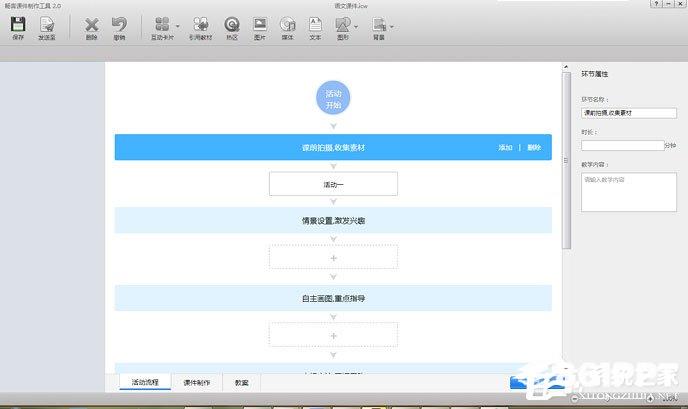Click the toolbar 删除 X icon
Image resolution: width=688 pixels, height=409 pixels.
[x=91, y=25]
